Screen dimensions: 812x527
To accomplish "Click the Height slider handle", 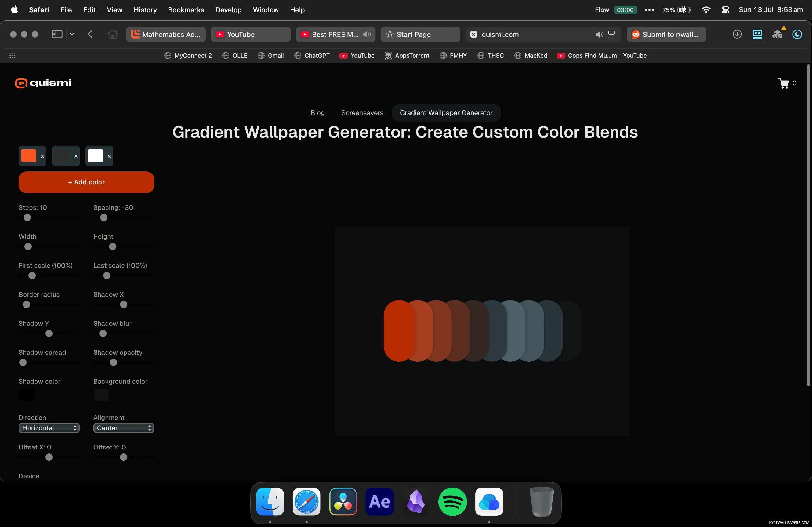I will tap(113, 246).
